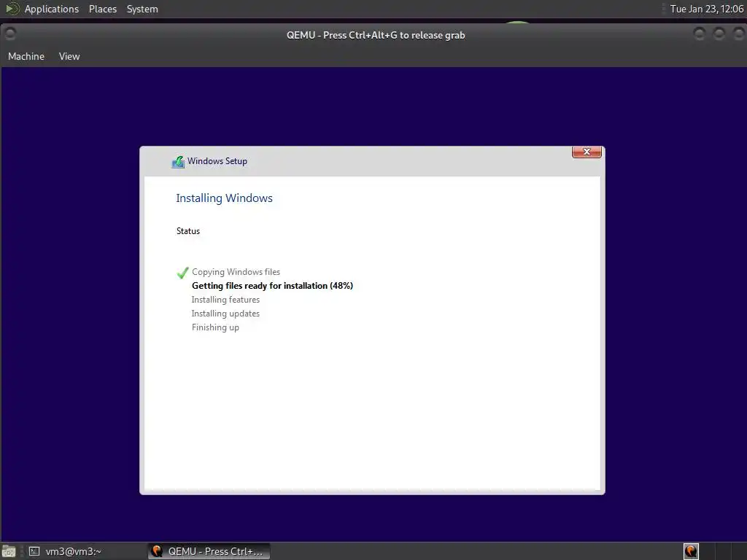Click the QEMU window menu button
This screenshot has width=747, height=560.
(x=9, y=34)
